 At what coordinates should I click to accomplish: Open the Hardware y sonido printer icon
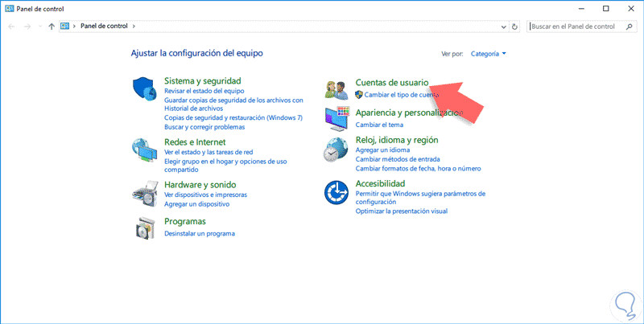(145, 195)
